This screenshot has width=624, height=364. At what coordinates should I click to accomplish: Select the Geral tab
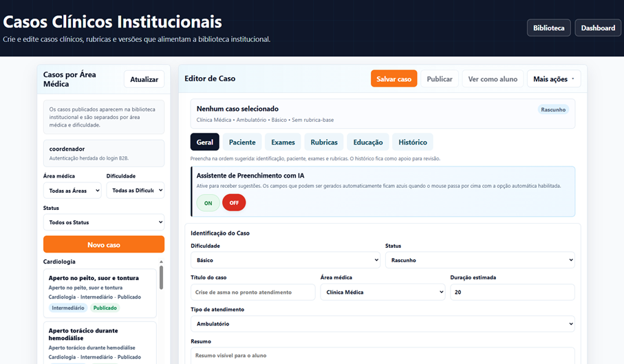[204, 142]
